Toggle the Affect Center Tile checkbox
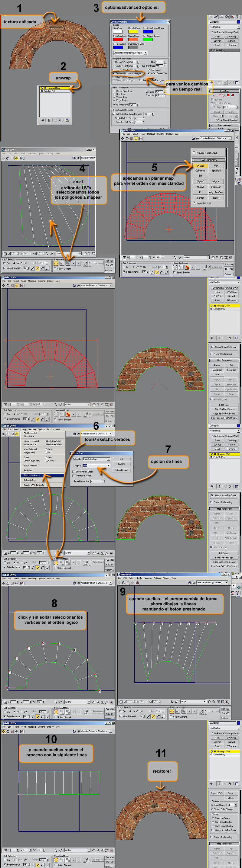The image size is (242, 868). click(149, 73)
